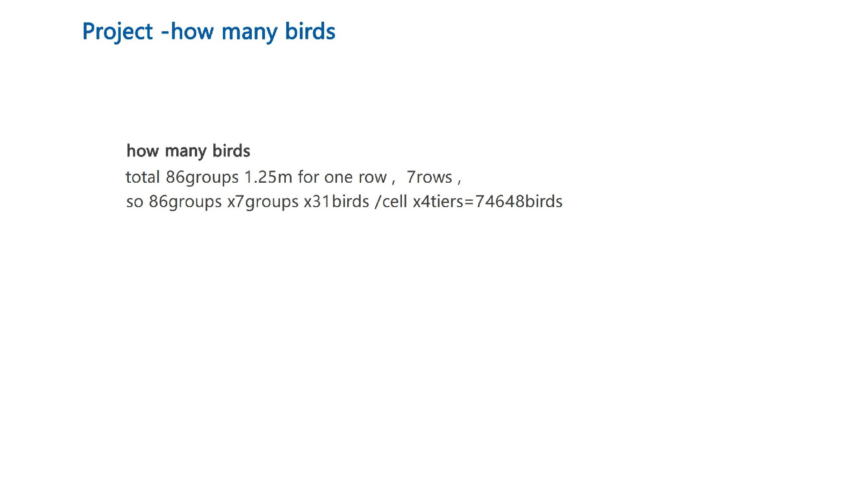The width and height of the screenshot is (868, 488).
Task: Click the '7rows' text
Action: [x=429, y=177]
